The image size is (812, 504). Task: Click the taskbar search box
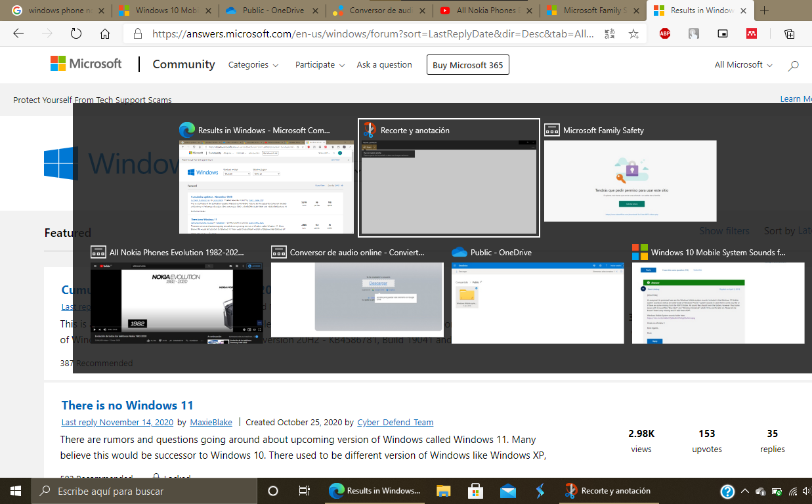tap(144, 491)
